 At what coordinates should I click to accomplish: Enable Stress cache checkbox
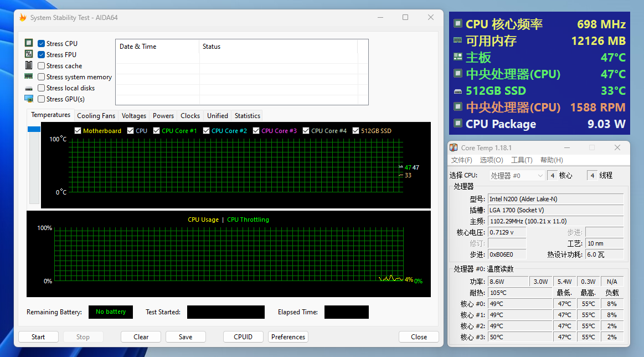(41, 66)
